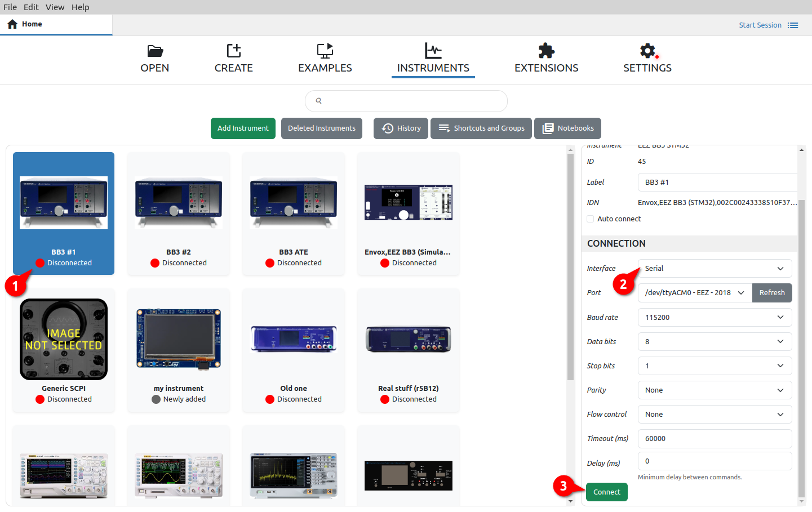The image size is (812, 512).
Task: Switch to the Home tab
Action: (x=56, y=24)
